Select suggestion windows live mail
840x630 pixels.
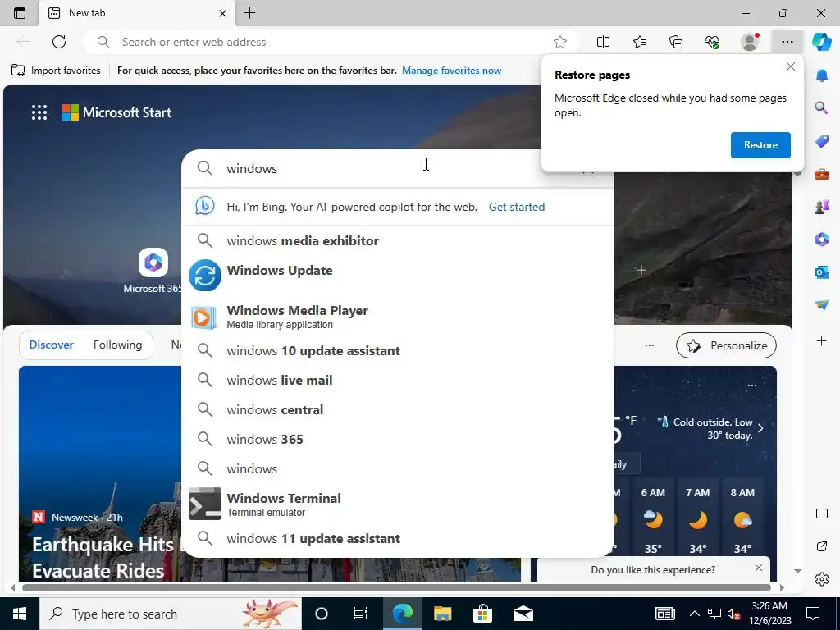tap(398, 381)
